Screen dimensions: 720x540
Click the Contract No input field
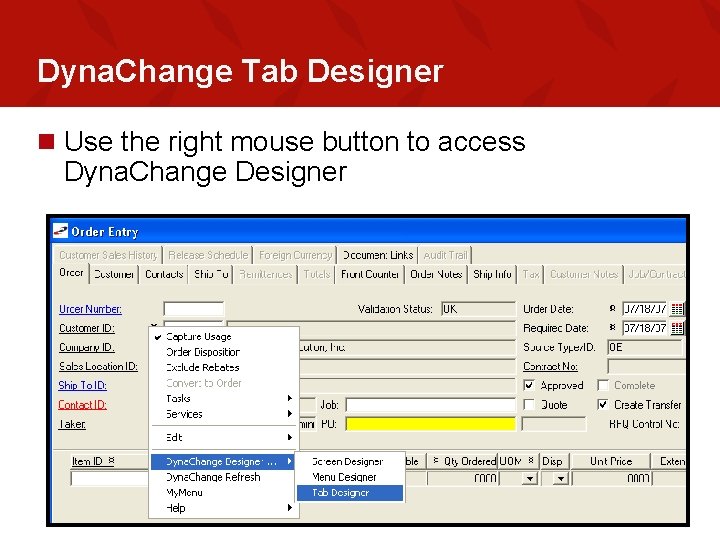pyautogui.click(x=647, y=366)
